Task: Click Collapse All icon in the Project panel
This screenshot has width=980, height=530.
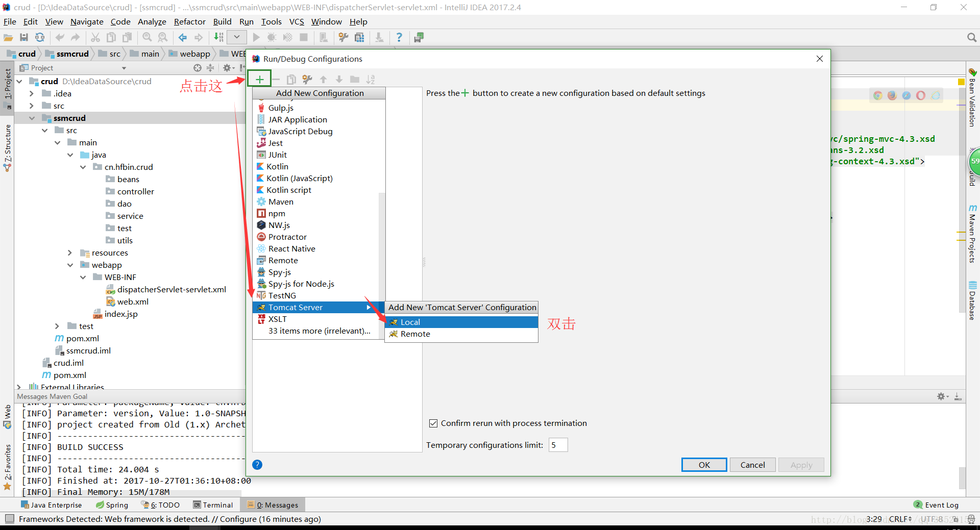Action: click(x=210, y=68)
